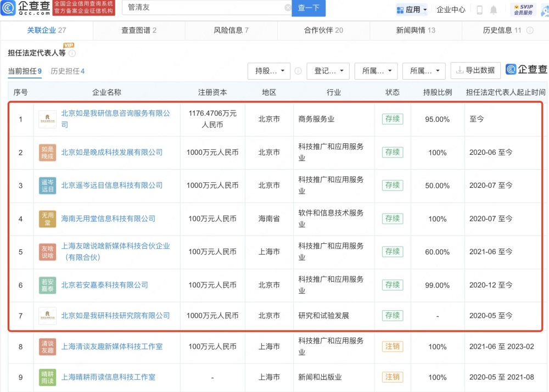
Task: Open the 登记 status filter dropdown
Action: pos(328,70)
